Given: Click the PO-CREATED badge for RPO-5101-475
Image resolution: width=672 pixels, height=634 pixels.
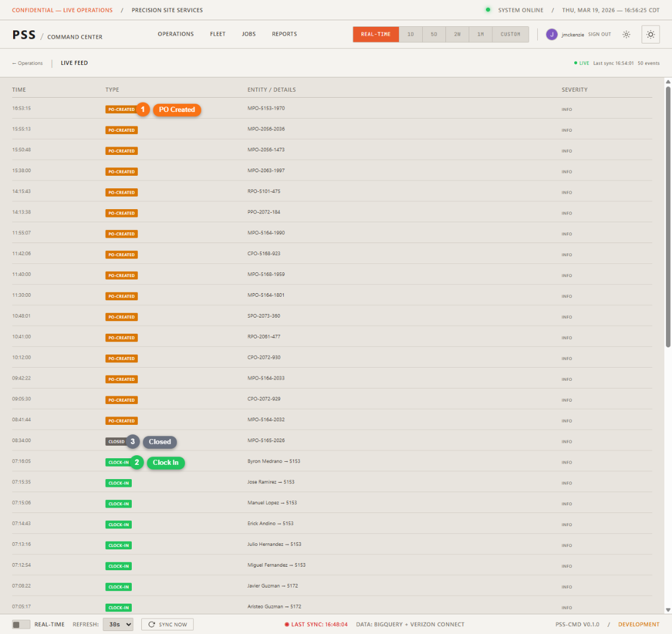Looking at the screenshot, I should point(122,192).
